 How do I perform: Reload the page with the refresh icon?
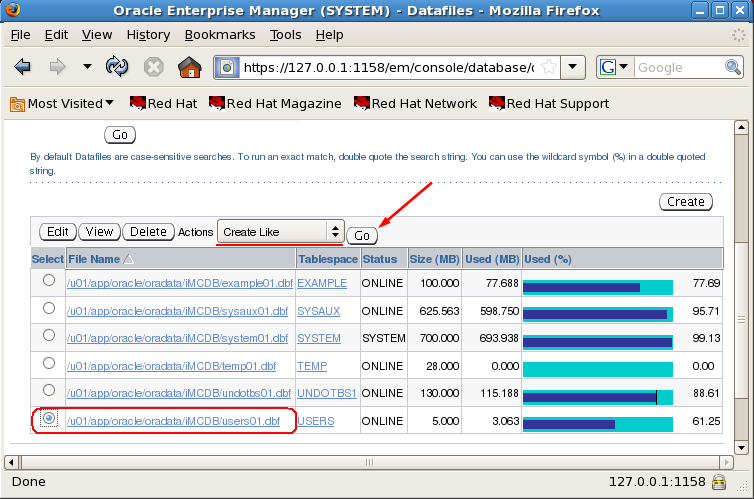pyautogui.click(x=117, y=66)
